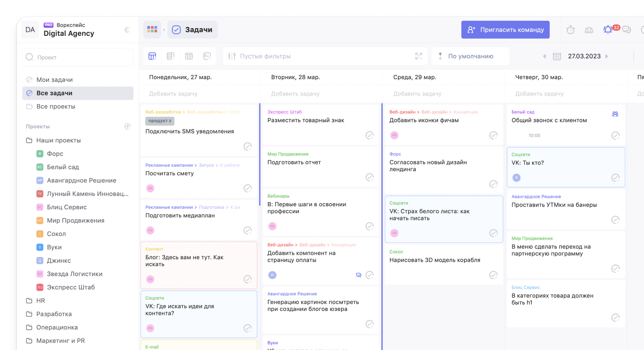The image size is (644, 350).
Task: Complete the 'Посчитать смету' task
Action: click(248, 188)
